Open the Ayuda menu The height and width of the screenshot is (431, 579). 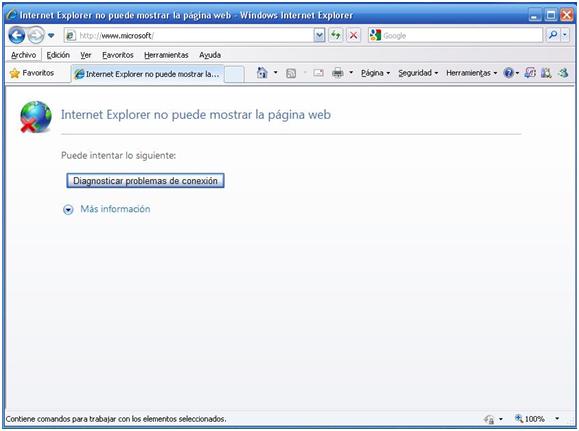click(210, 55)
